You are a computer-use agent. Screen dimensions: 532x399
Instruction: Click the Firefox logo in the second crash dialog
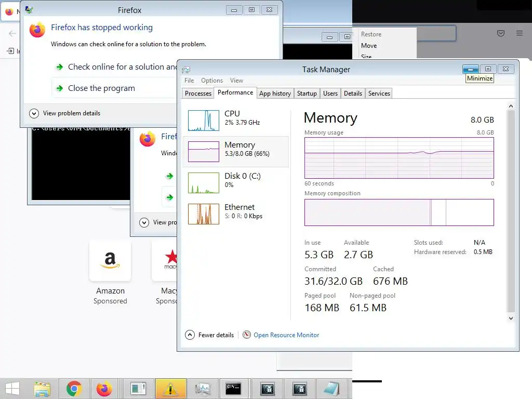(147, 139)
